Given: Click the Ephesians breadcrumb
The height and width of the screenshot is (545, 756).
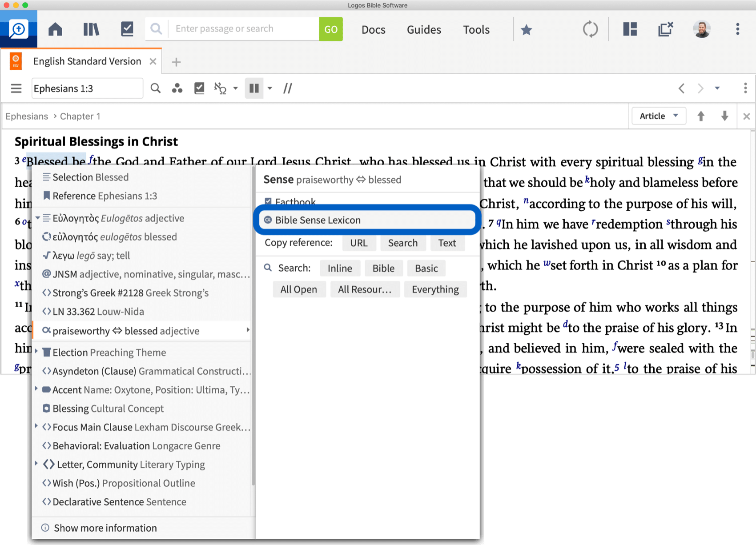Looking at the screenshot, I should 27,116.
